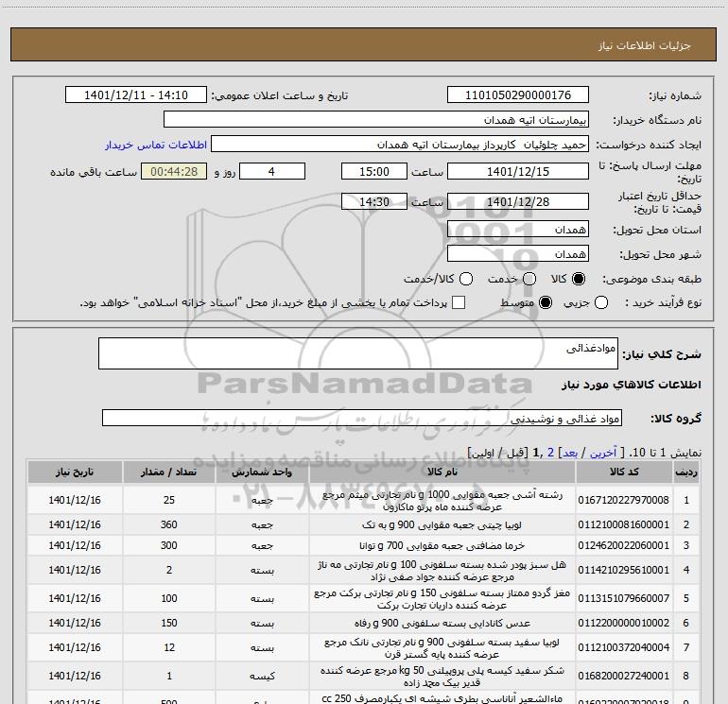Viewport: 728px width, 704px height.
Task: Open اطلاعات تماس خریدار link
Action: point(156,145)
